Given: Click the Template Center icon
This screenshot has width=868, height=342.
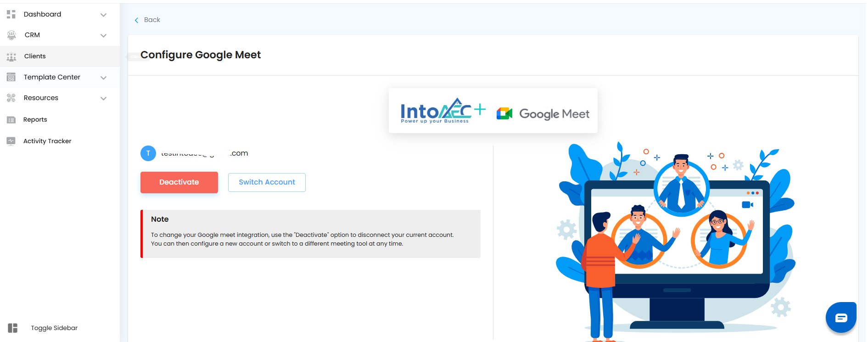Looking at the screenshot, I should [x=11, y=77].
